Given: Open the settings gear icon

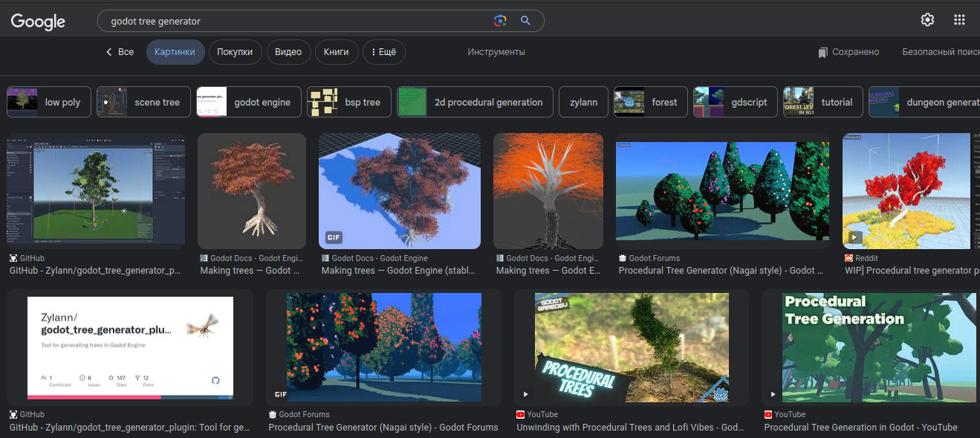Looking at the screenshot, I should click(x=927, y=20).
